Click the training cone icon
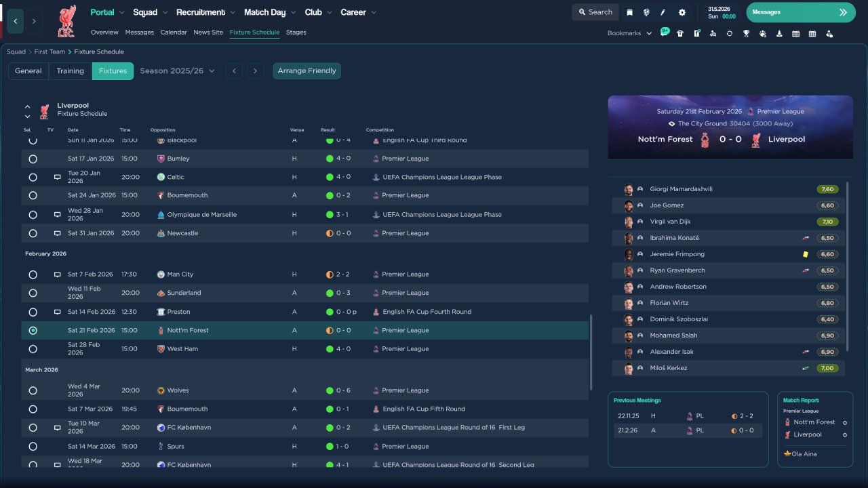Image resolution: width=868 pixels, height=488 pixels. click(779, 33)
